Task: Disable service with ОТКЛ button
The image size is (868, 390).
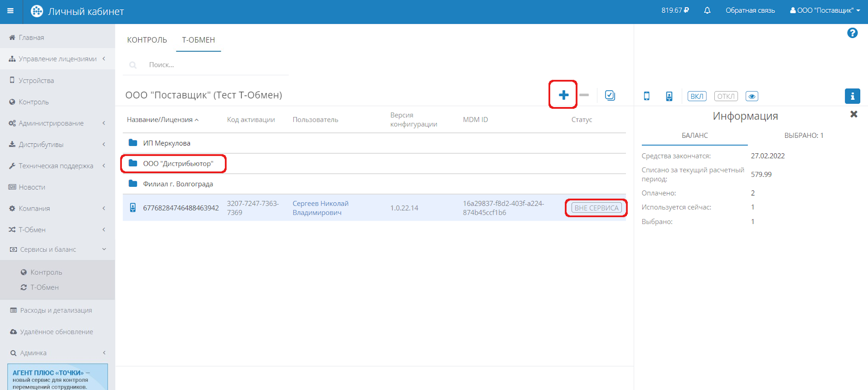Action: [x=726, y=96]
